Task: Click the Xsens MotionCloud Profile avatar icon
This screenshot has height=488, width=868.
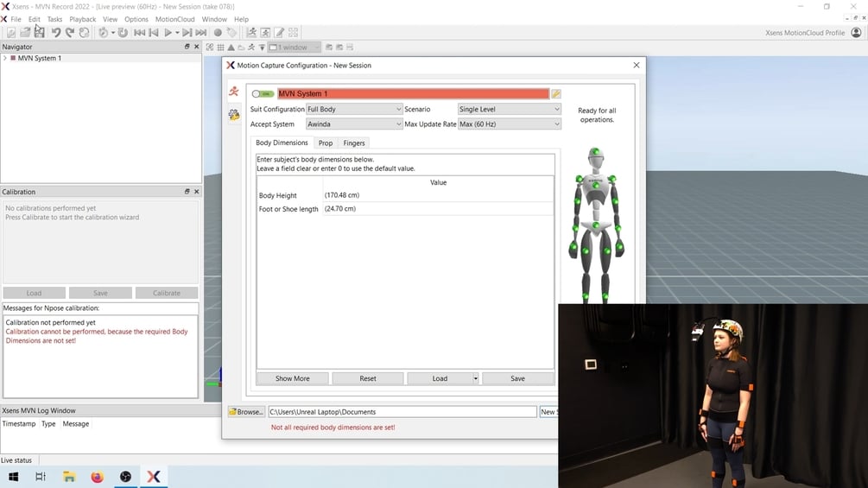Action: [856, 33]
